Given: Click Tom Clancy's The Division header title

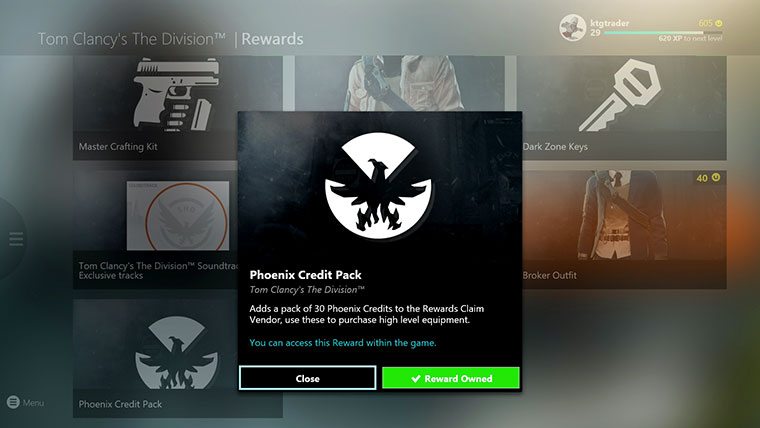Looking at the screenshot, I should pos(132,39).
